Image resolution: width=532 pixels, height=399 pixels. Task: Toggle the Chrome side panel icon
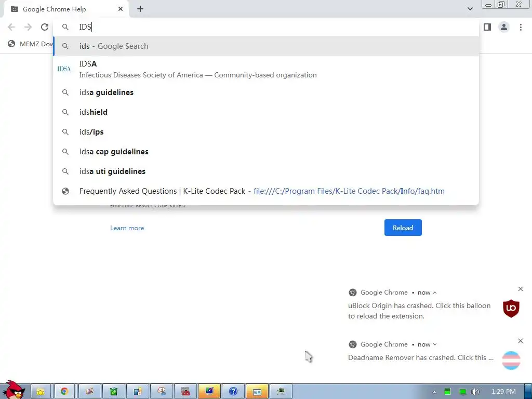point(487,27)
